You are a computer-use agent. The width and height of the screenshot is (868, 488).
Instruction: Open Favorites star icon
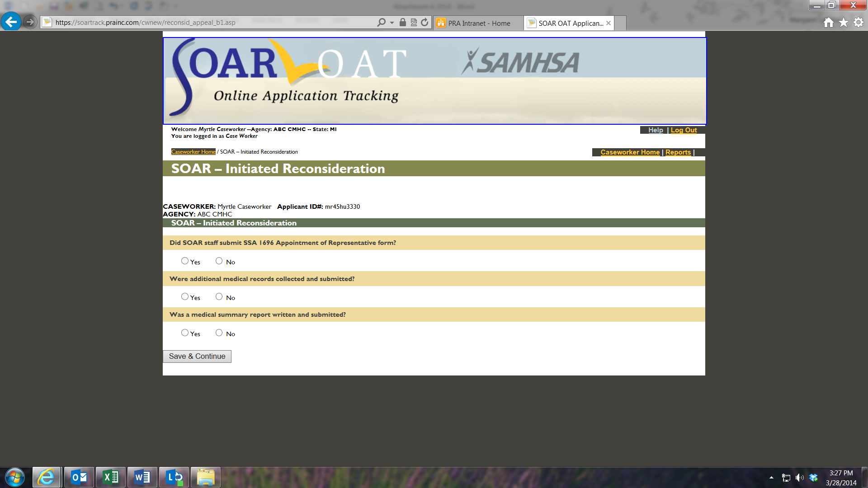[844, 23]
